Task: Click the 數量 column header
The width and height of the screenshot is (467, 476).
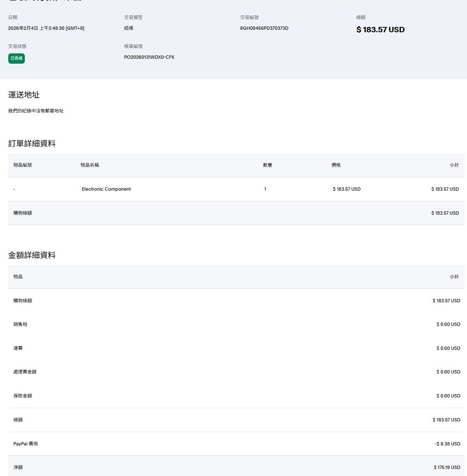Action: tap(267, 165)
